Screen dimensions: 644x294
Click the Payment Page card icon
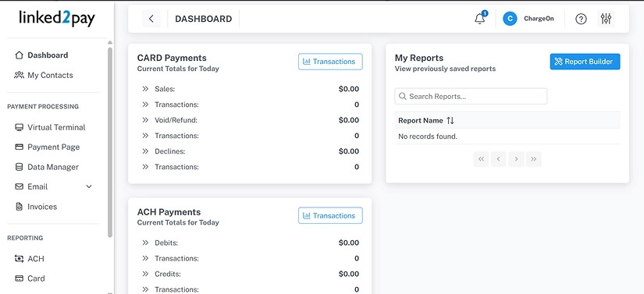point(19,147)
